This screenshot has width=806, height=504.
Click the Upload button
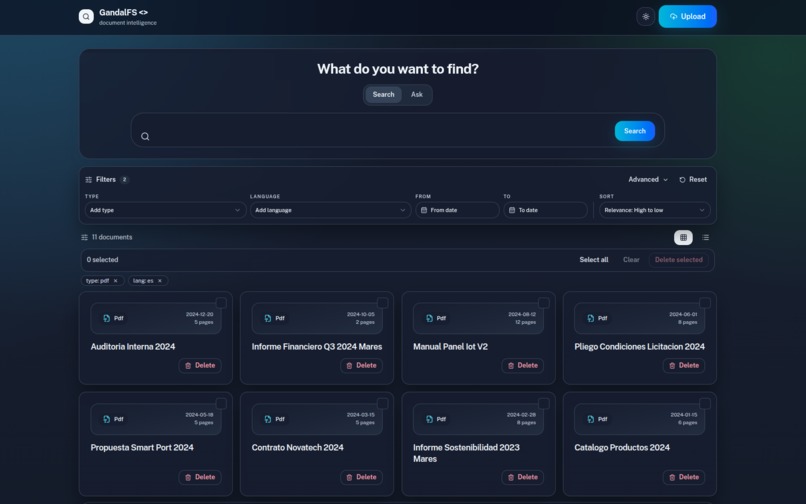coord(687,16)
